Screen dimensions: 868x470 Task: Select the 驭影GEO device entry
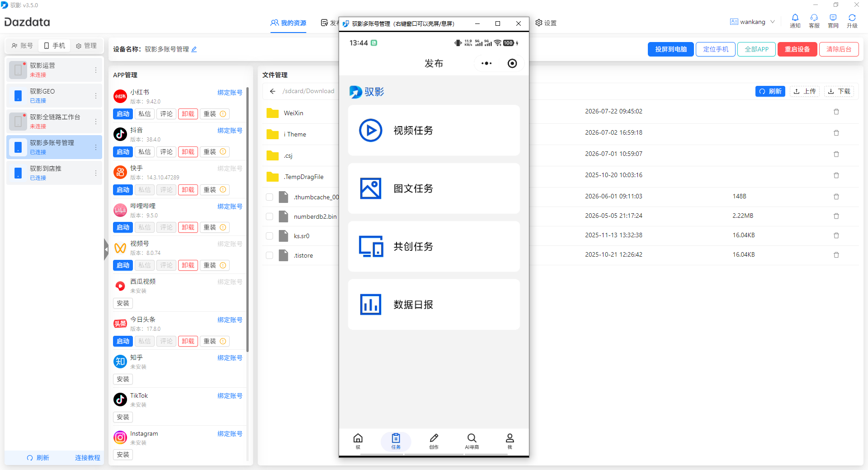click(x=54, y=96)
